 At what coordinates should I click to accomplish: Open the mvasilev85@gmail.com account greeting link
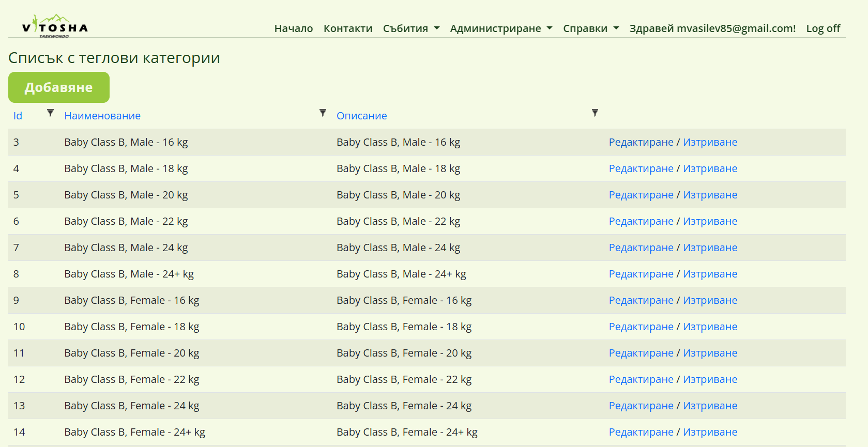712,28
